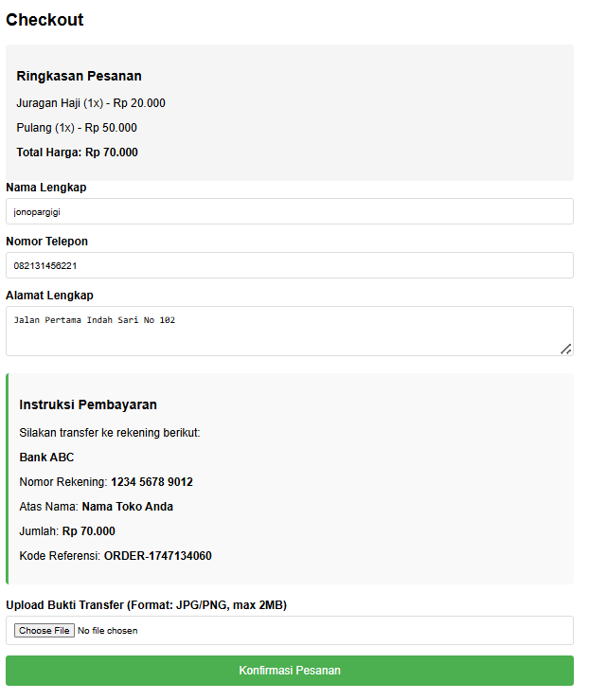Click the Nomor Telepon label

[x=47, y=242]
